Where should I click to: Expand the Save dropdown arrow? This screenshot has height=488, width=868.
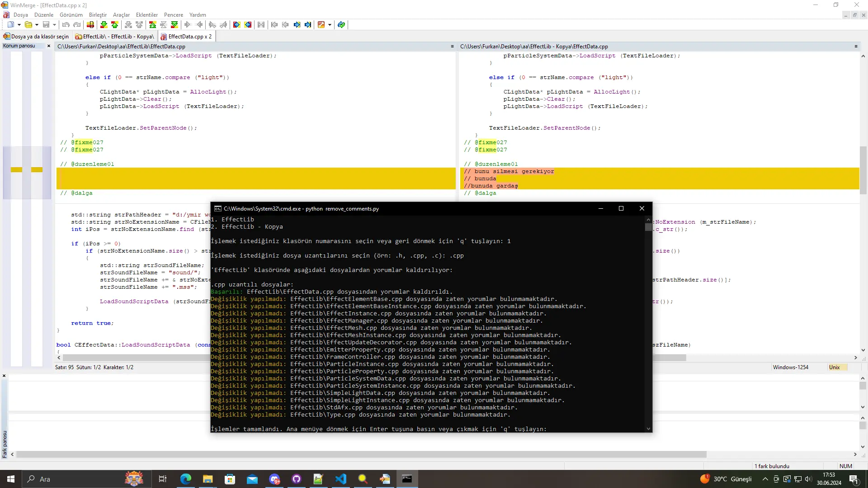[x=54, y=25]
